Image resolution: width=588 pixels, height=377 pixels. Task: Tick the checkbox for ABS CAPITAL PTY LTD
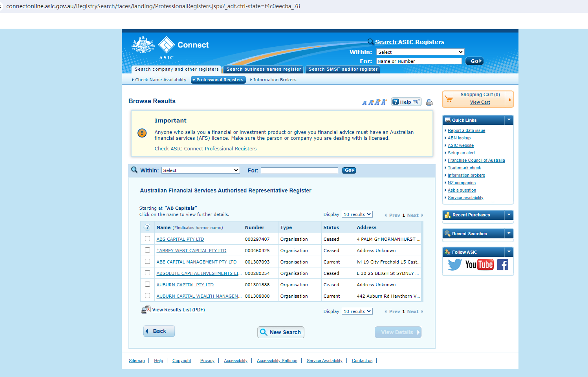(147, 239)
